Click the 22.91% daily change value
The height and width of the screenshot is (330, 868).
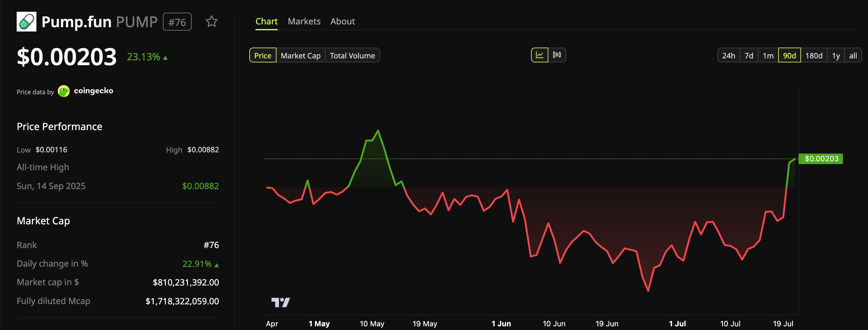pos(200,264)
